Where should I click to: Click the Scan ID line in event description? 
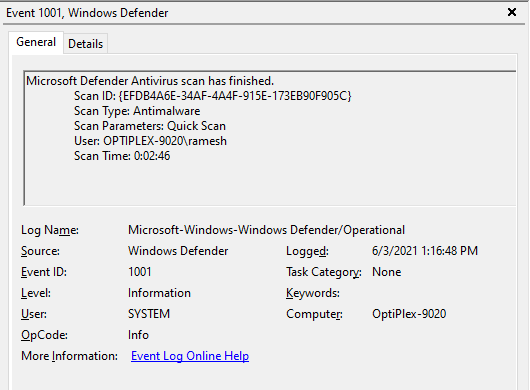[x=213, y=96]
